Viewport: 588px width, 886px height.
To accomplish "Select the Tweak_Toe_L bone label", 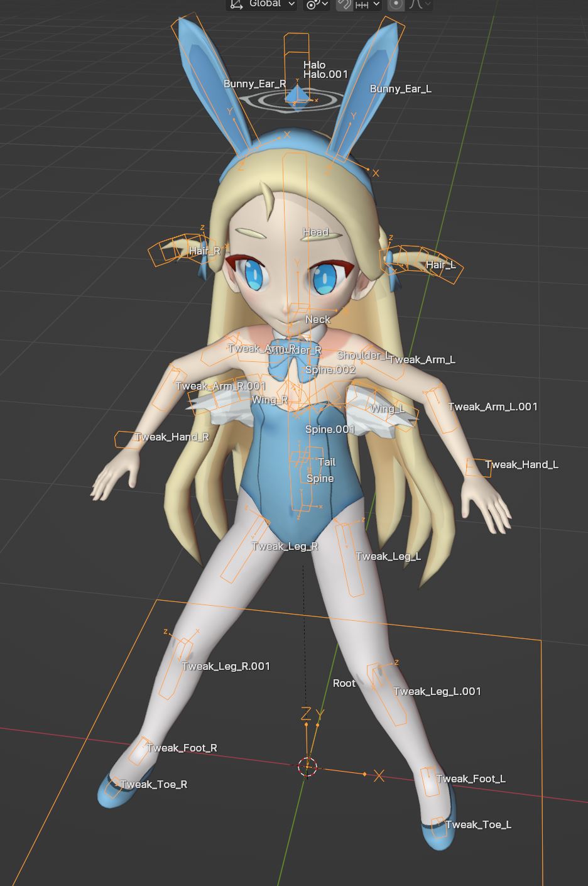I will [478, 824].
